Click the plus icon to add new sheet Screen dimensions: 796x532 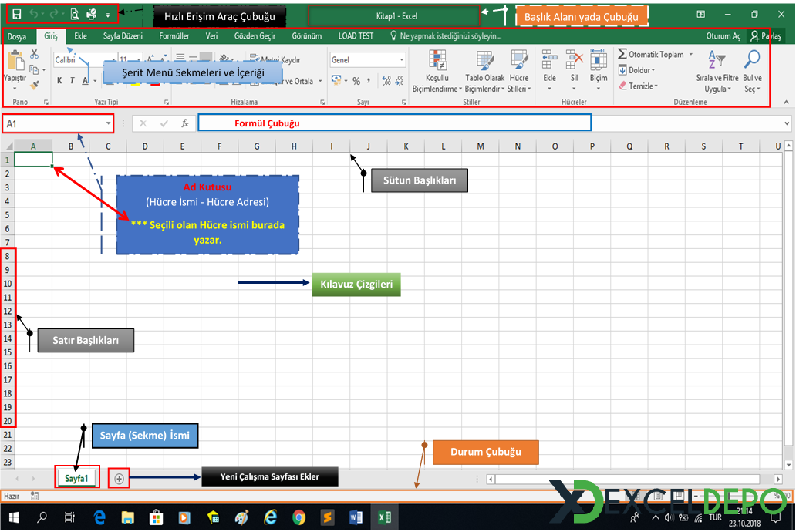point(120,479)
